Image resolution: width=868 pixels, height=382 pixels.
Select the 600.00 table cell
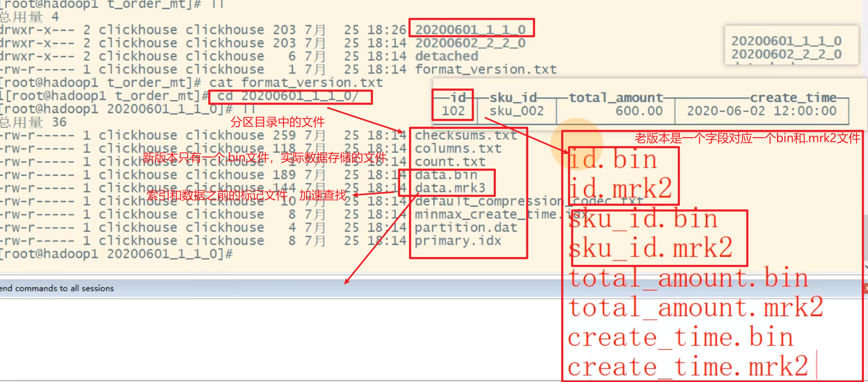click(x=639, y=111)
